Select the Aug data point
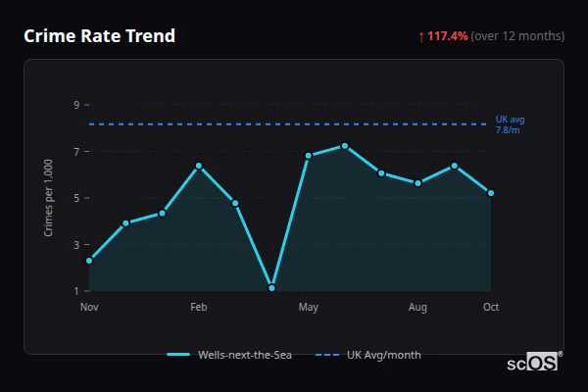This screenshot has height=392, width=588. pyautogui.click(x=417, y=183)
